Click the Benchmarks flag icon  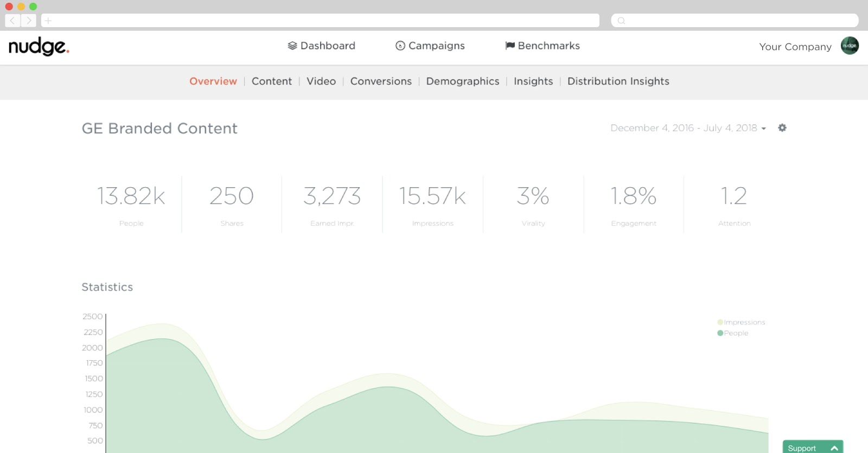(509, 46)
